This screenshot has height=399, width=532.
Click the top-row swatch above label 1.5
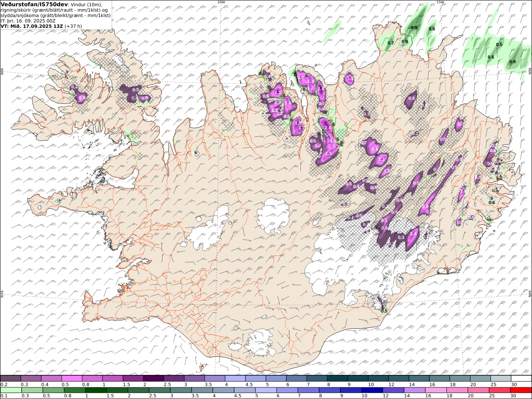point(133,379)
